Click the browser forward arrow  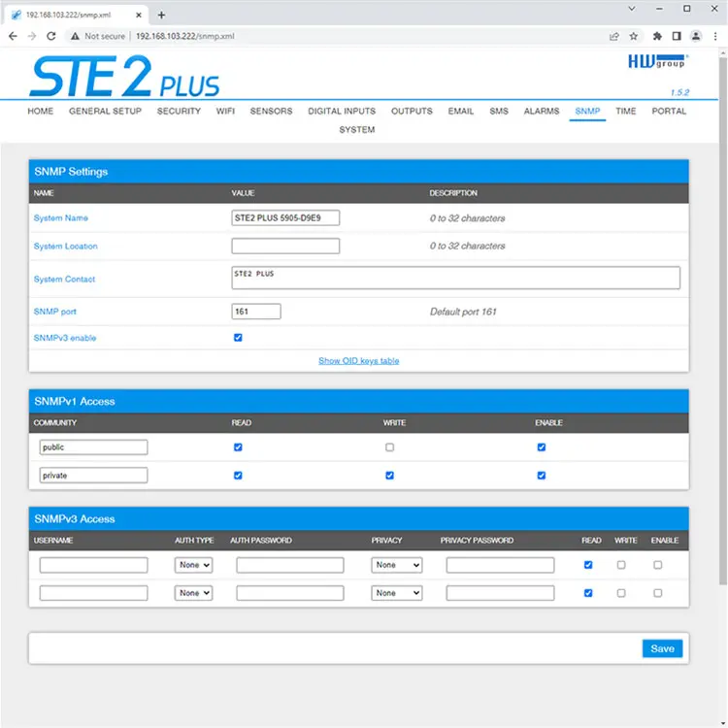(x=32, y=36)
